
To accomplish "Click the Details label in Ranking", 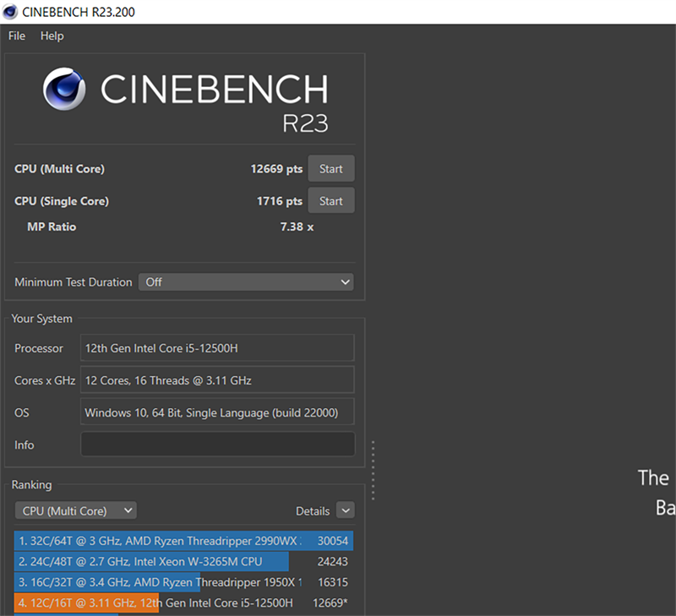I will [313, 511].
